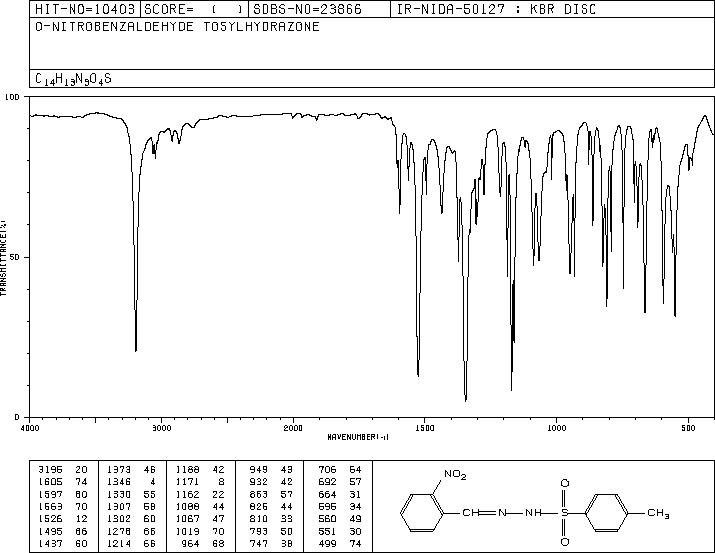The height and width of the screenshot is (553, 715).
Task: Click peak table entry 706
Action: tap(327, 470)
